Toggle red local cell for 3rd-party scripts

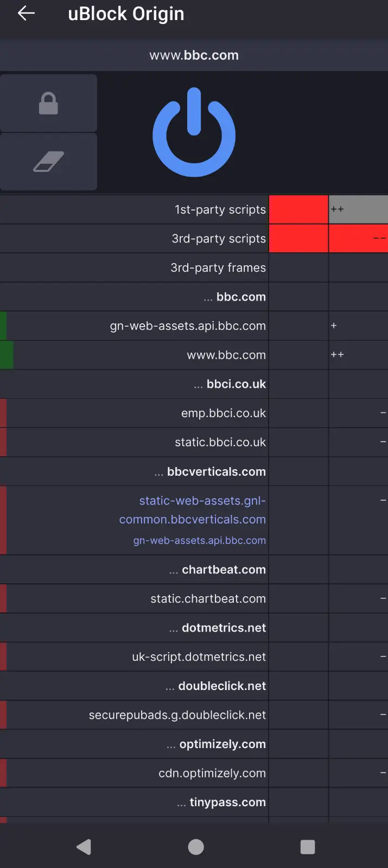(358, 239)
